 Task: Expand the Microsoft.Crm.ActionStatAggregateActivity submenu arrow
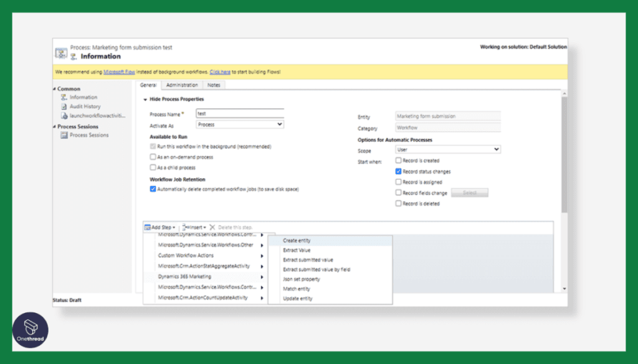point(262,266)
